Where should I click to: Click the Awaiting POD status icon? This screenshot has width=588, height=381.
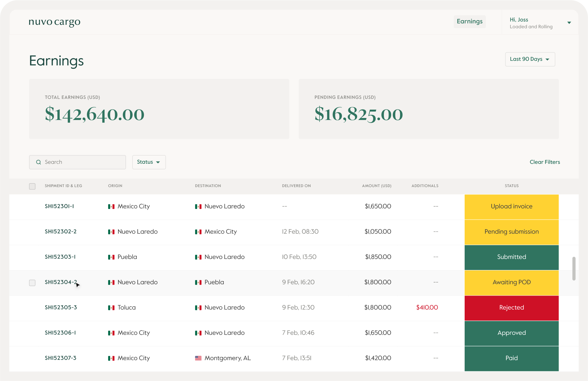(511, 282)
